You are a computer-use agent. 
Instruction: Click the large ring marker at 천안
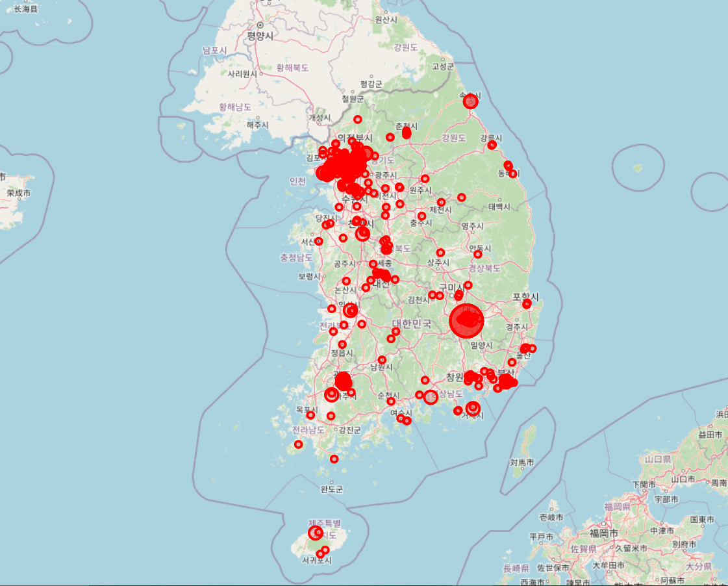click(362, 234)
